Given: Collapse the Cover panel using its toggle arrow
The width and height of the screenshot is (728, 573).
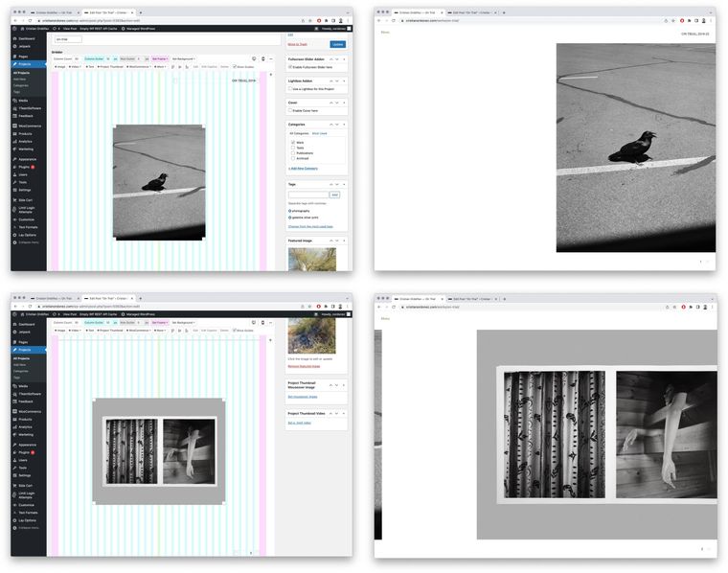Looking at the screenshot, I should (x=344, y=102).
